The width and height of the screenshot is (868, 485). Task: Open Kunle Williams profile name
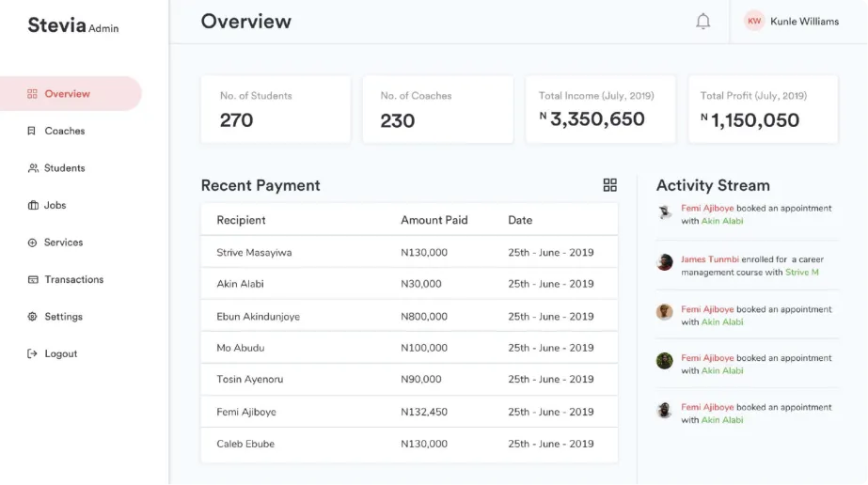point(804,22)
